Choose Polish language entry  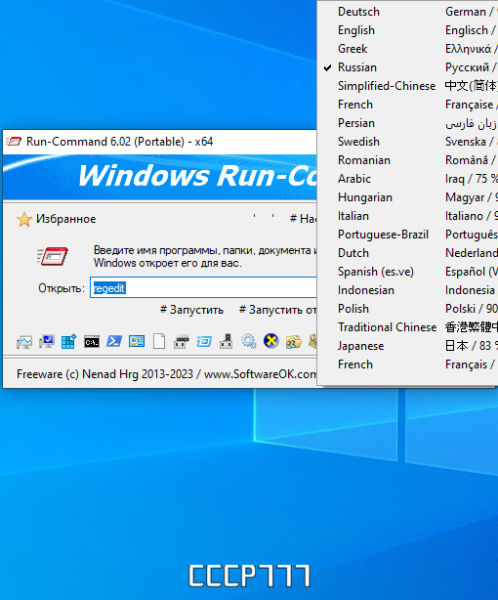pos(407,309)
